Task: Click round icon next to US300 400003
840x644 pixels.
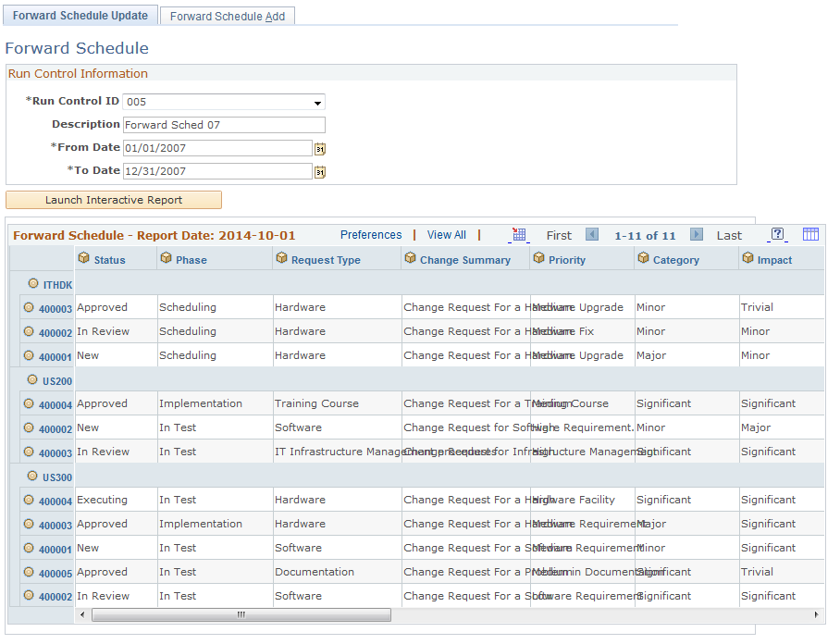Action: [x=29, y=524]
